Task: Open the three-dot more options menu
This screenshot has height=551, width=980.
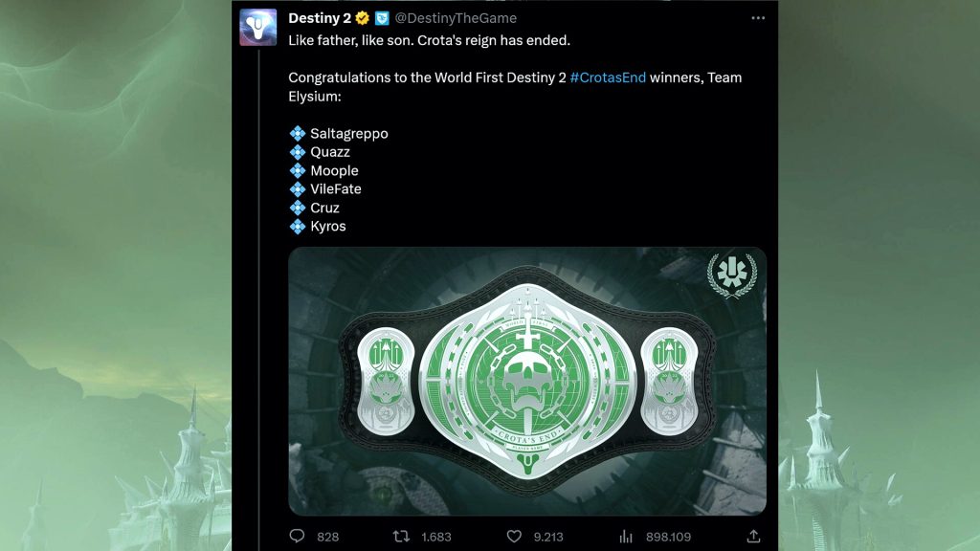Action: (758, 18)
